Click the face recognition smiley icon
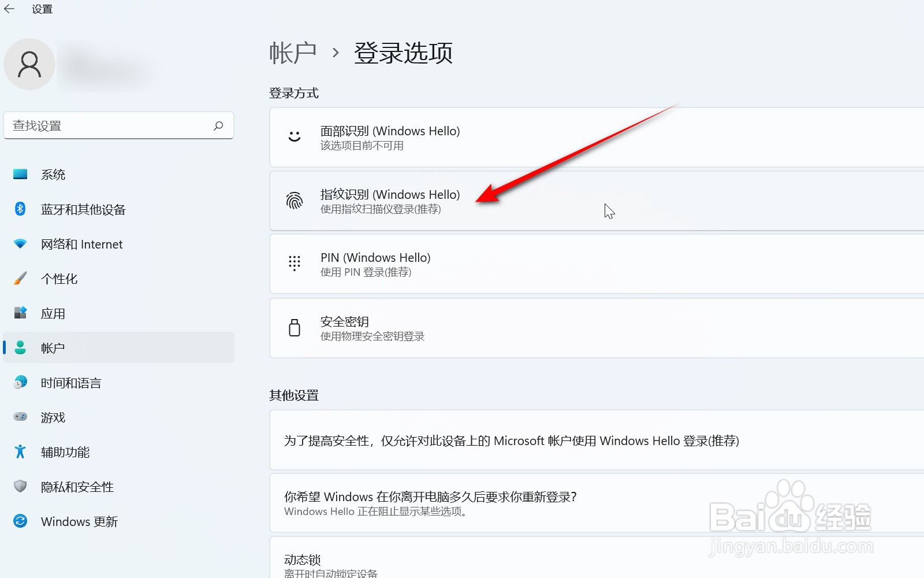 295,137
